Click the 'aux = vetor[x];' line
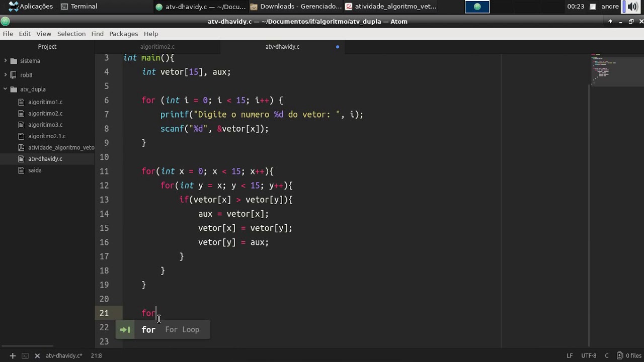644x362 pixels. click(233, 214)
